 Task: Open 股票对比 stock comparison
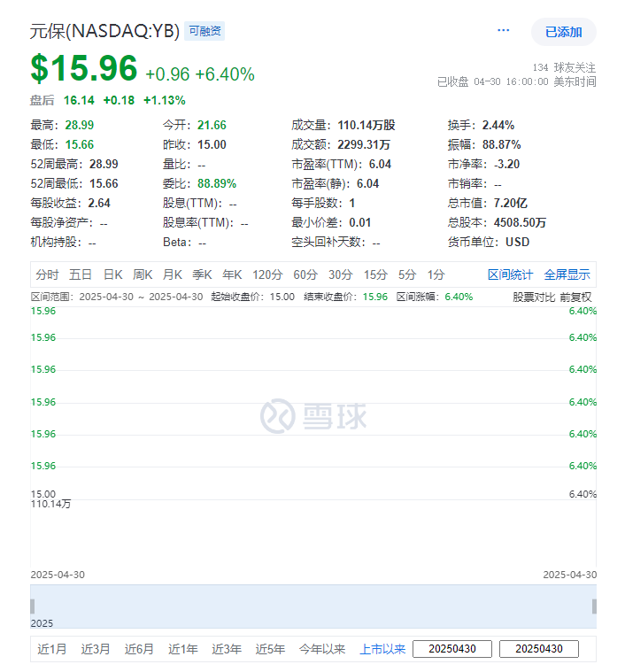point(534,297)
